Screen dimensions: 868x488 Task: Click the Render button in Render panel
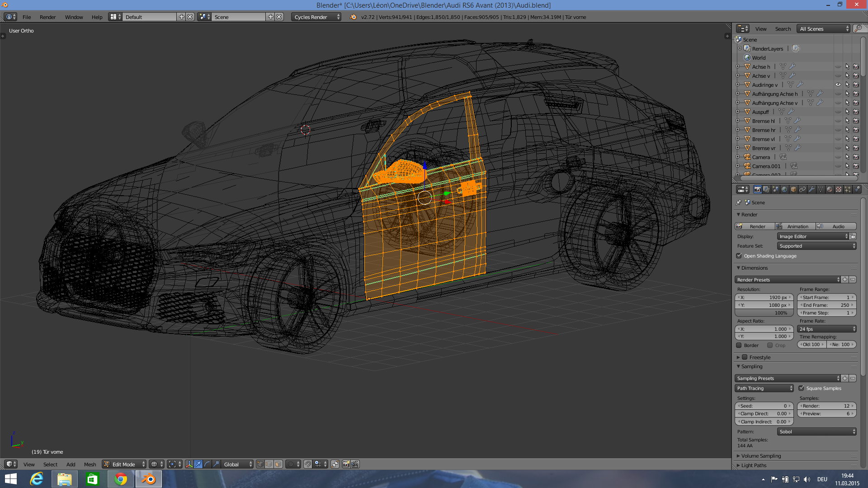(755, 226)
